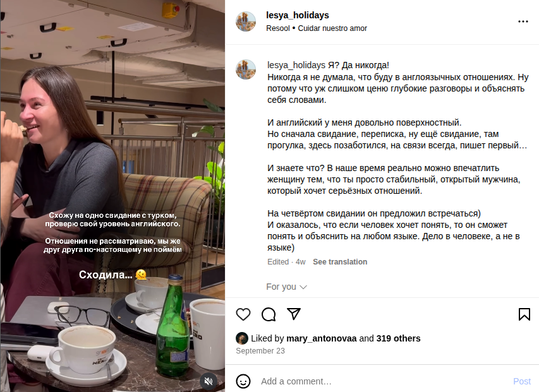Open the small avatar beside Liked by
539x392 pixels.
tap(242, 338)
